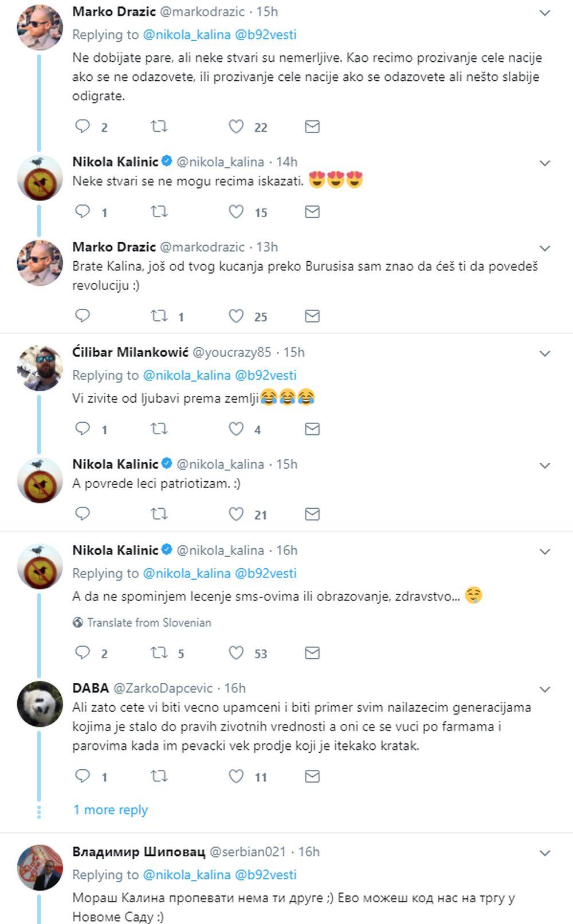573x924 pixels.
Task: Like DABA's tweet with 11 likes
Action: [236, 776]
